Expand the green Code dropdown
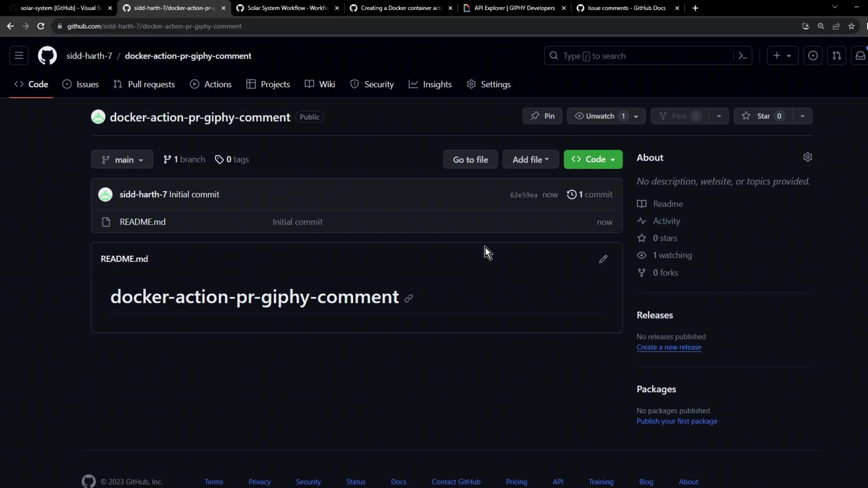Screen dimensions: 868x488 click(x=593, y=160)
